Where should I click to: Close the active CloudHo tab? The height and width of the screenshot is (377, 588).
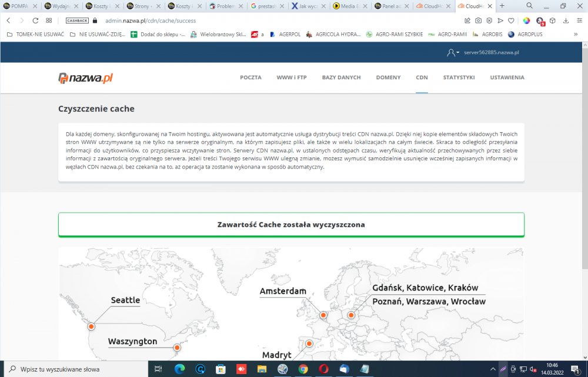coord(490,6)
